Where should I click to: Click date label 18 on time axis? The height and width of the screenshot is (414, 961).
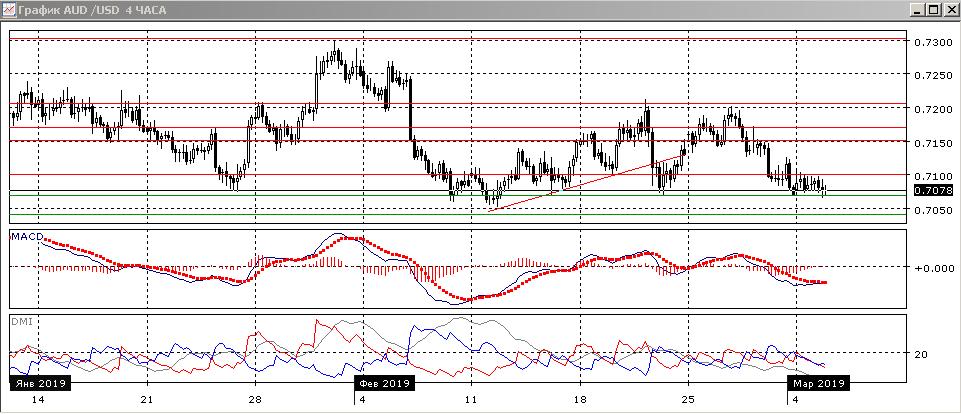tap(579, 398)
